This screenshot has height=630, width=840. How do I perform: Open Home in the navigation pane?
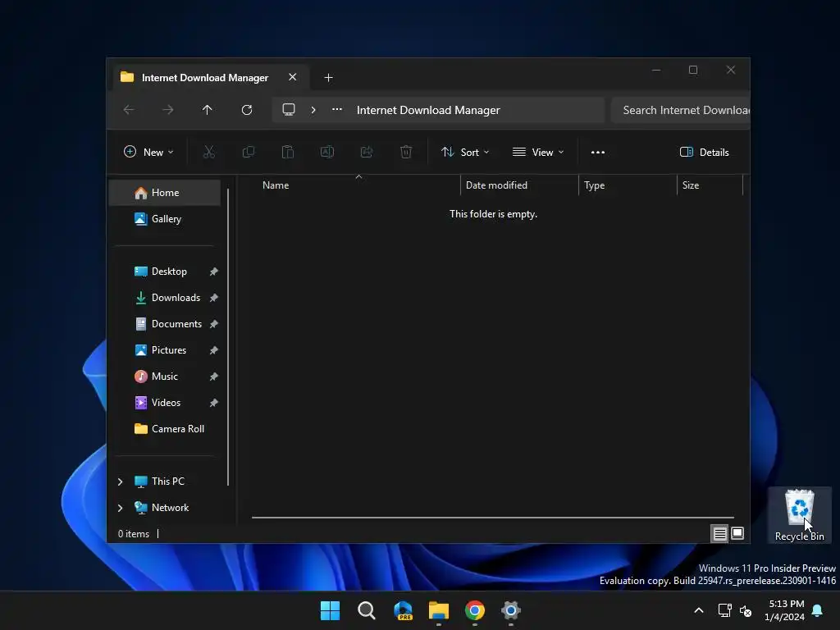pyautogui.click(x=164, y=193)
